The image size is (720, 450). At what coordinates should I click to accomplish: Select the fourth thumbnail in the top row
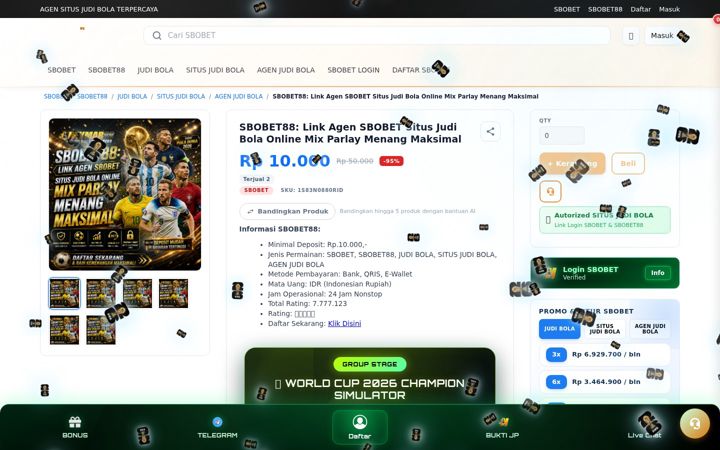pyautogui.click(x=174, y=293)
